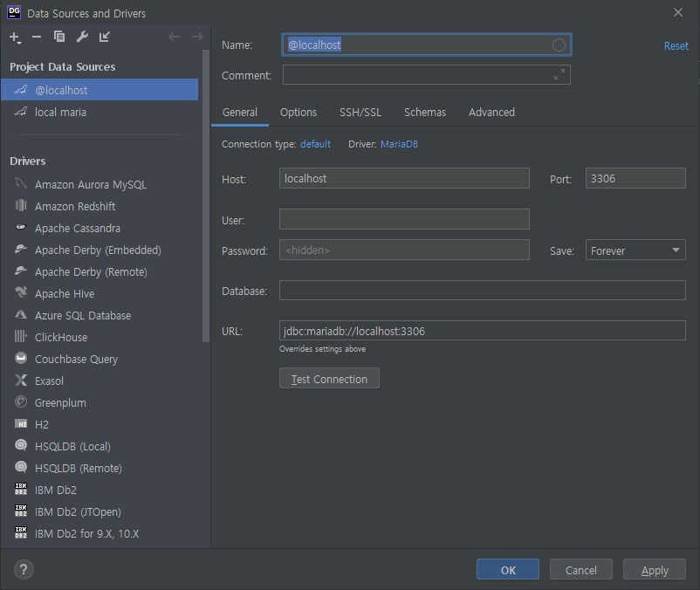Open the Advanced tab
This screenshot has height=590, width=700.
pyautogui.click(x=491, y=113)
